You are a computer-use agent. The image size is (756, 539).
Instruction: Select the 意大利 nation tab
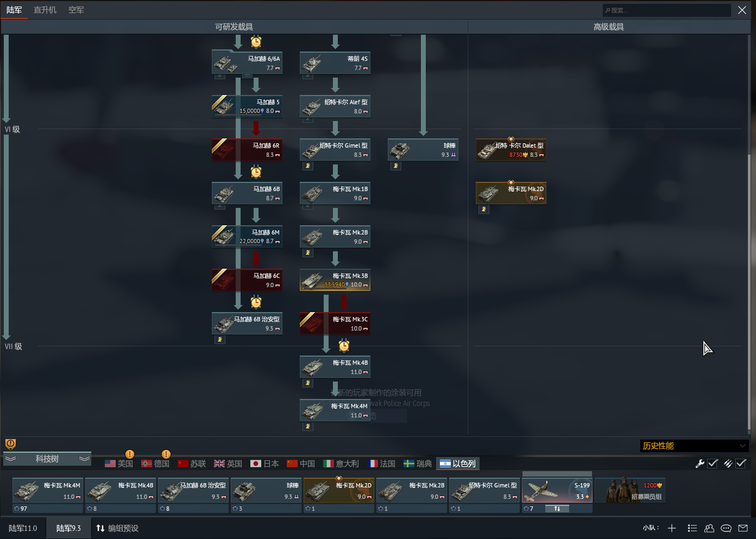[x=341, y=464]
